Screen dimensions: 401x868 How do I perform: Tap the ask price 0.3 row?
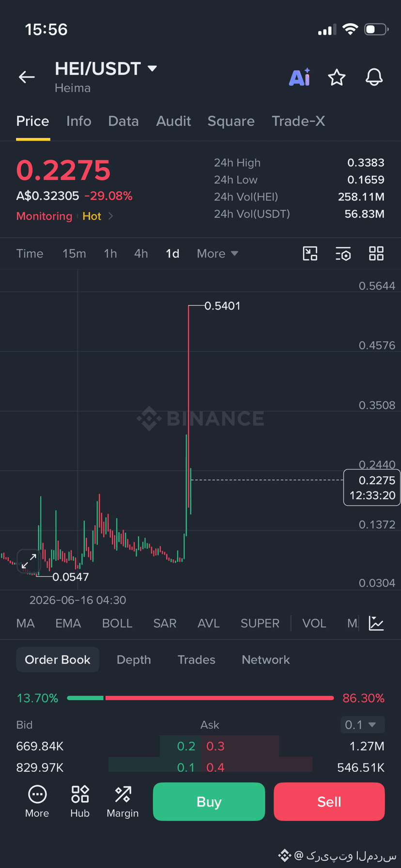(216, 746)
